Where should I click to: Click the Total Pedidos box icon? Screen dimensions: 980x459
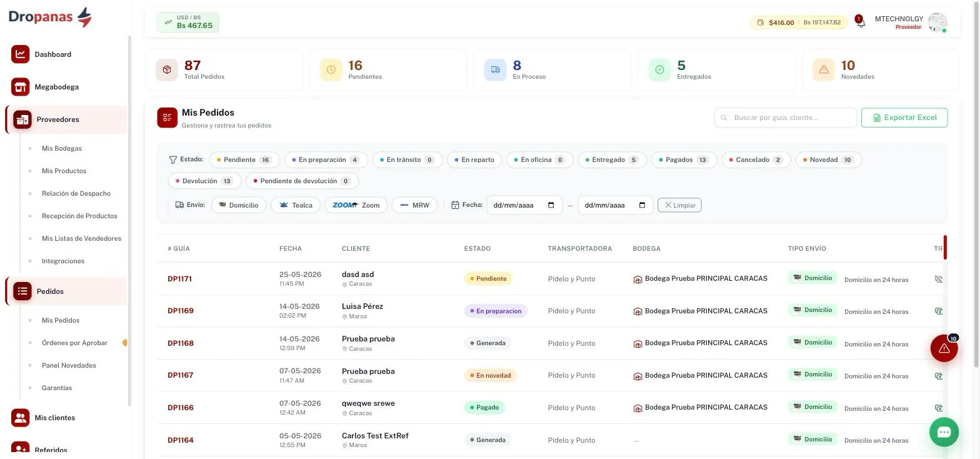[x=167, y=70]
